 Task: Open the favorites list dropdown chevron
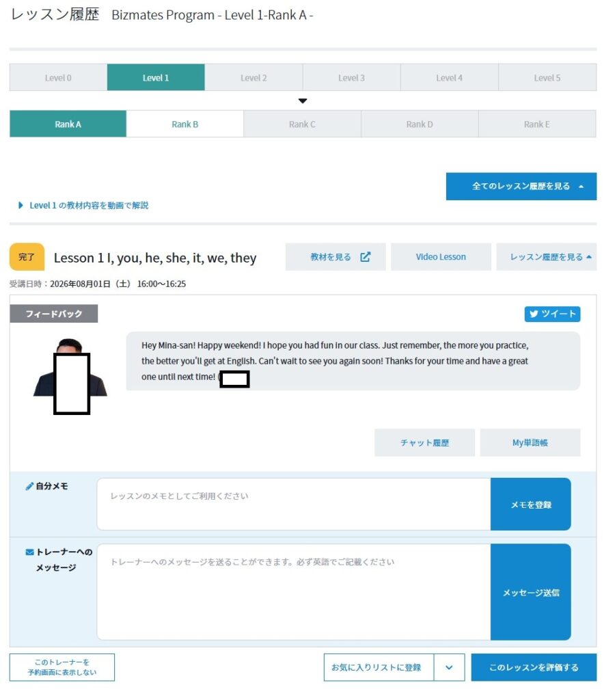[449, 667]
